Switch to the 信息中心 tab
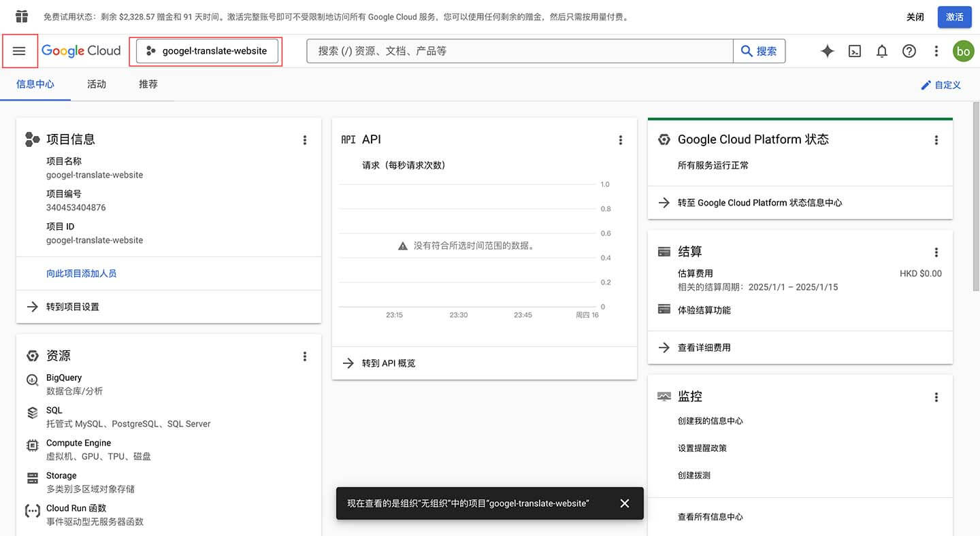This screenshot has width=980, height=536. [x=35, y=84]
